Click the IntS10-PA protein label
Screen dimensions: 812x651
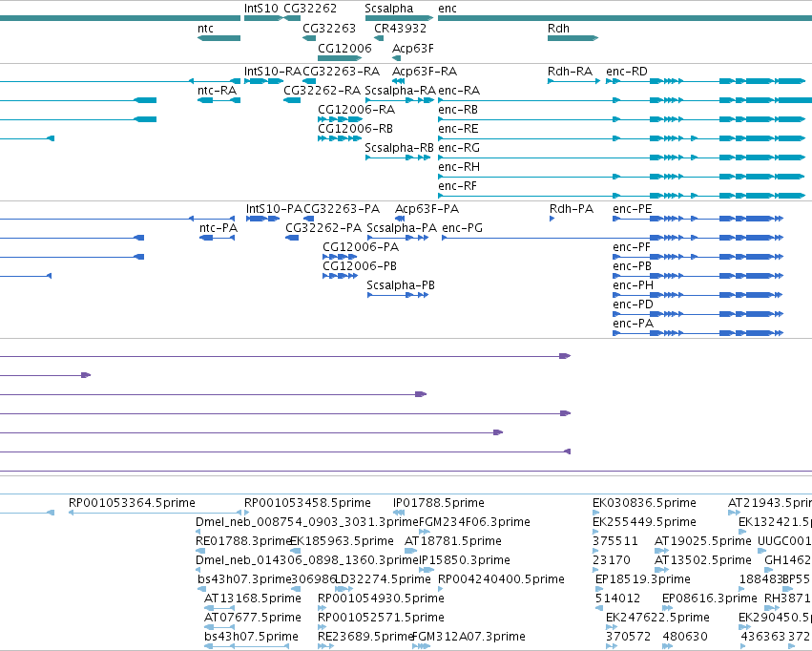point(274,209)
